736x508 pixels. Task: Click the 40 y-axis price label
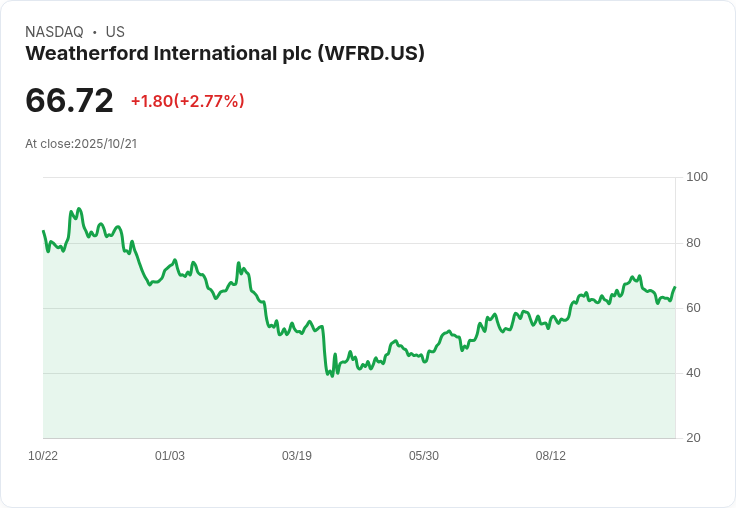(693, 373)
